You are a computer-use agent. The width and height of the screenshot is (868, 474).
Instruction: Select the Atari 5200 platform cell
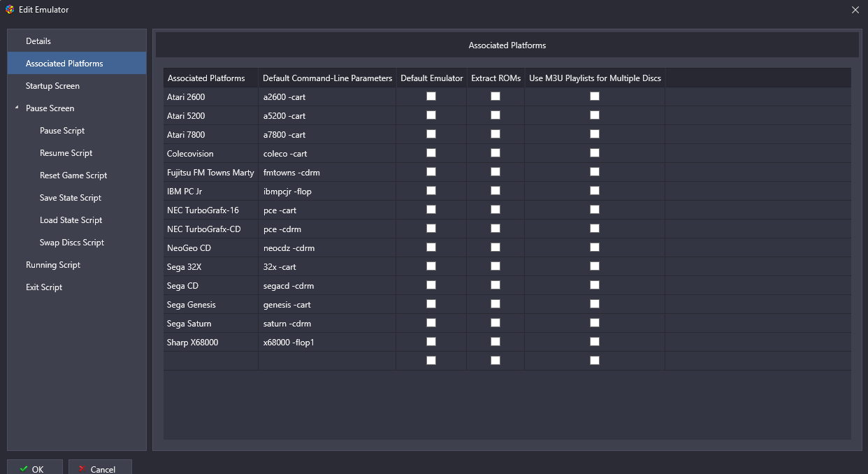click(211, 116)
